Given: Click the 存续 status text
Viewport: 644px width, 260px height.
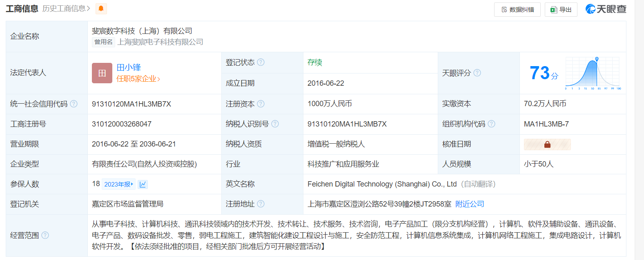Looking at the screenshot, I should [315, 62].
